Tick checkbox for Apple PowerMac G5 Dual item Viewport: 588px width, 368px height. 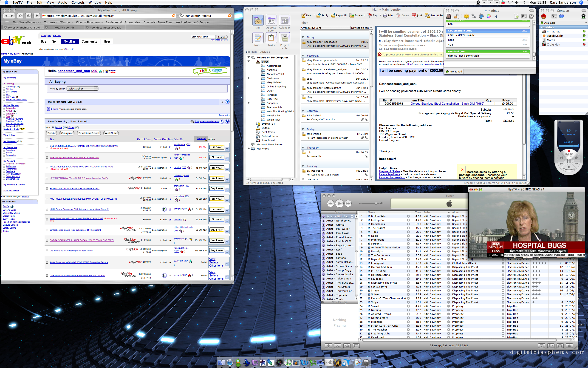(47, 219)
